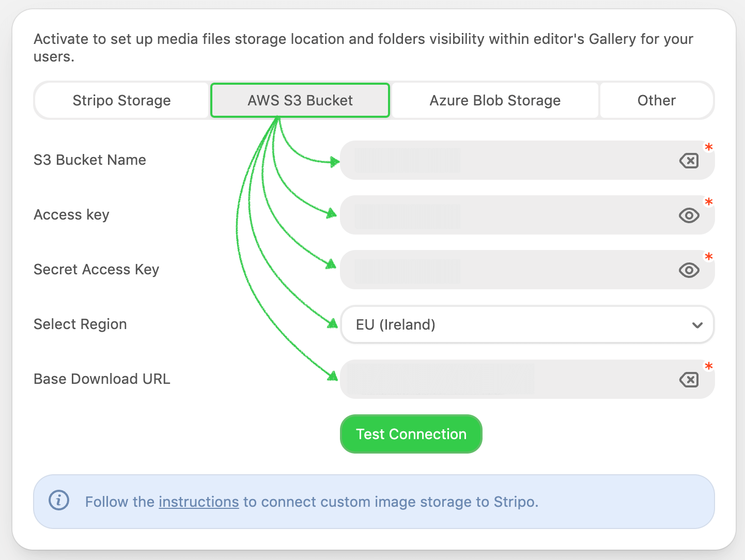Focus the Secret Access Key input

(506, 270)
